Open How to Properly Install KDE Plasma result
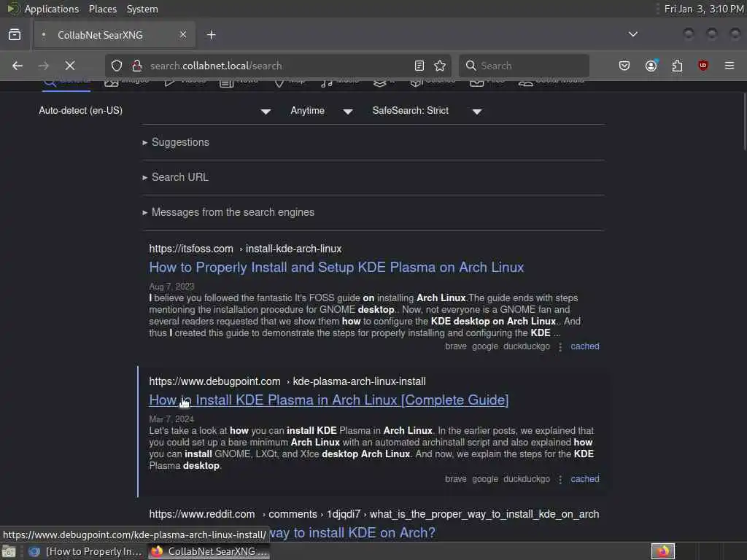Viewport: 747px width, 560px height. pos(336,267)
